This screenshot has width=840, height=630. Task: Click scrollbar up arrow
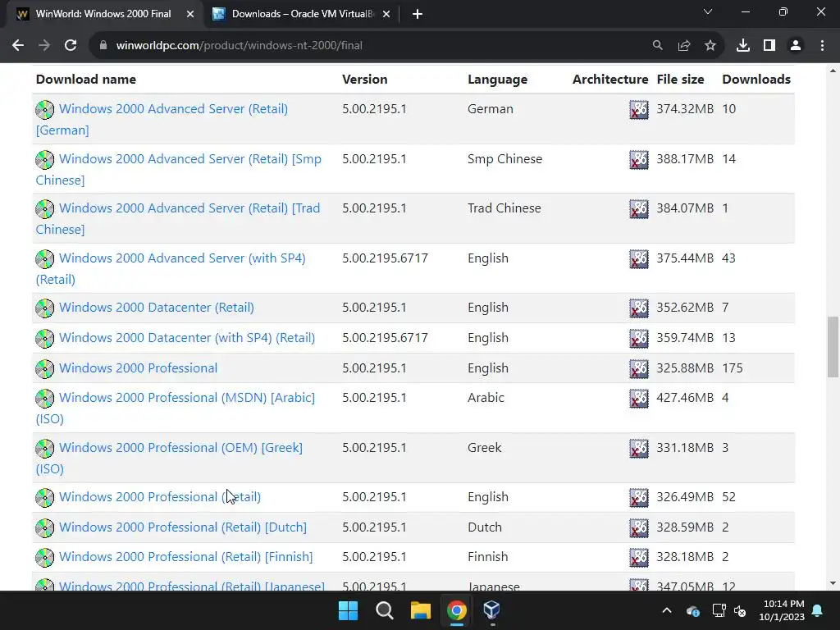coord(833,71)
